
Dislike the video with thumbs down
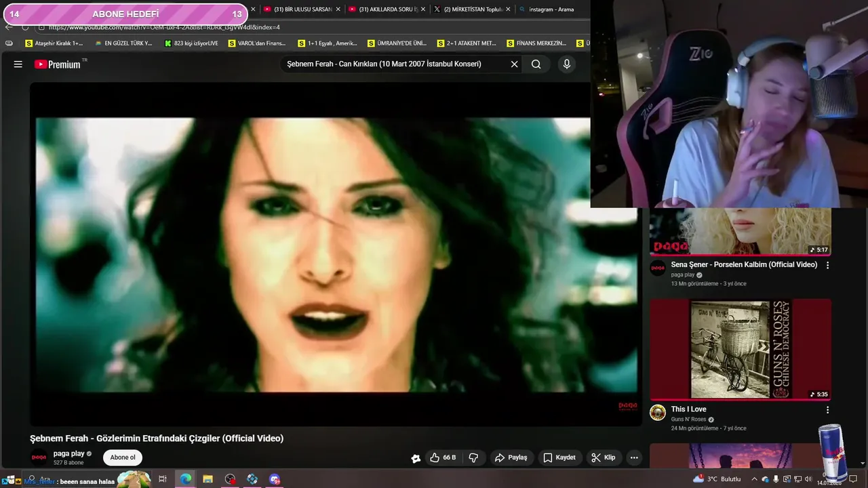coord(474,457)
